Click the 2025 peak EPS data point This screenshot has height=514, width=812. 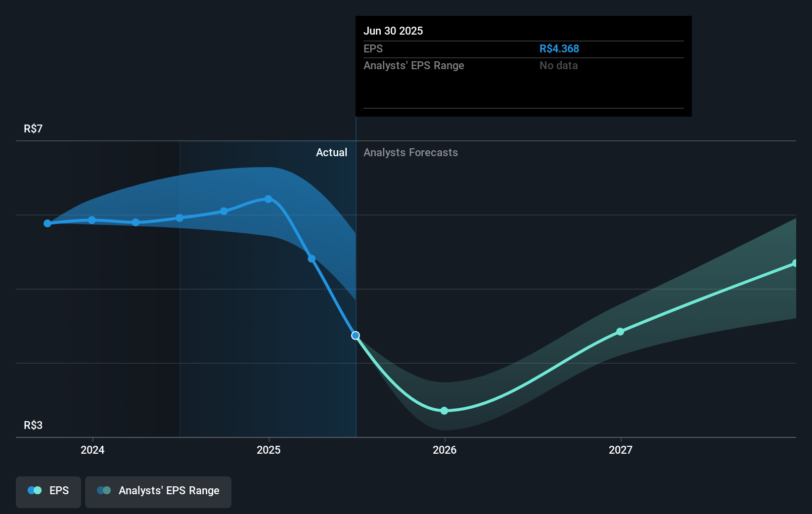click(x=268, y=199)
